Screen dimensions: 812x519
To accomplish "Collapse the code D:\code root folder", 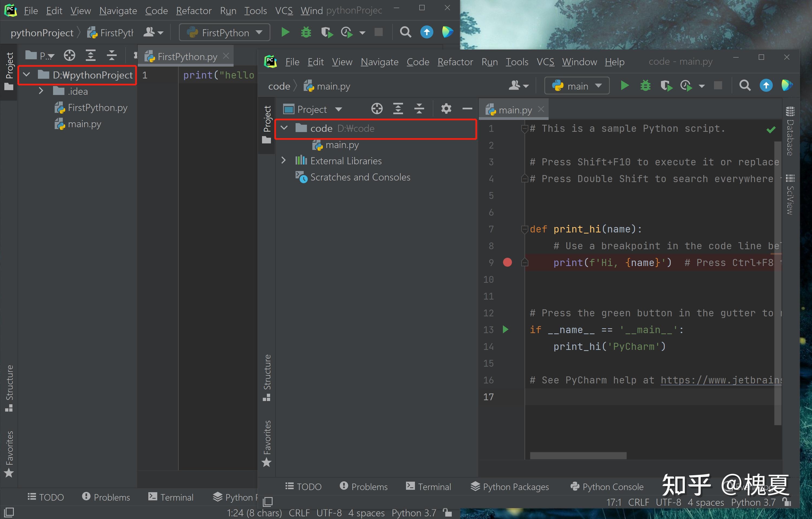I will [284, 128].
